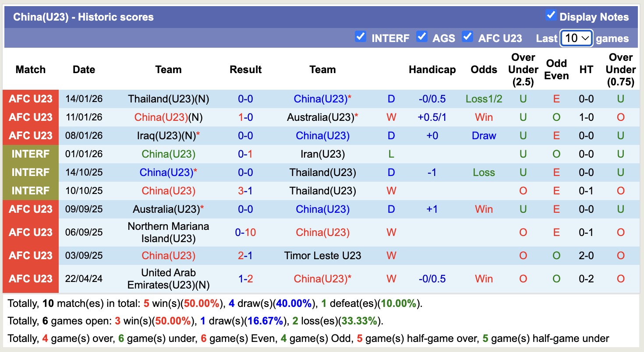Click the 2-1 result versus Timor Leste
Image resolution: width=644 pixels, height=352 pixels.
tap(245, 256)
